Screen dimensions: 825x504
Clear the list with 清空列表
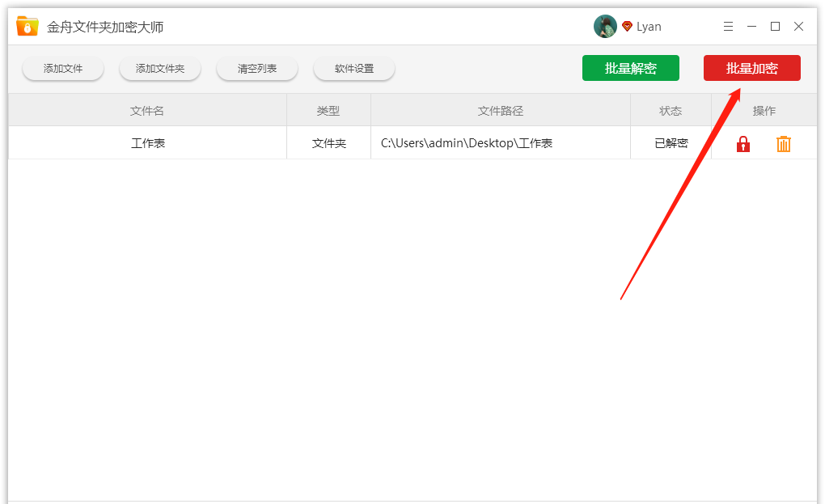pyautogui.click(x=257, y=69)
